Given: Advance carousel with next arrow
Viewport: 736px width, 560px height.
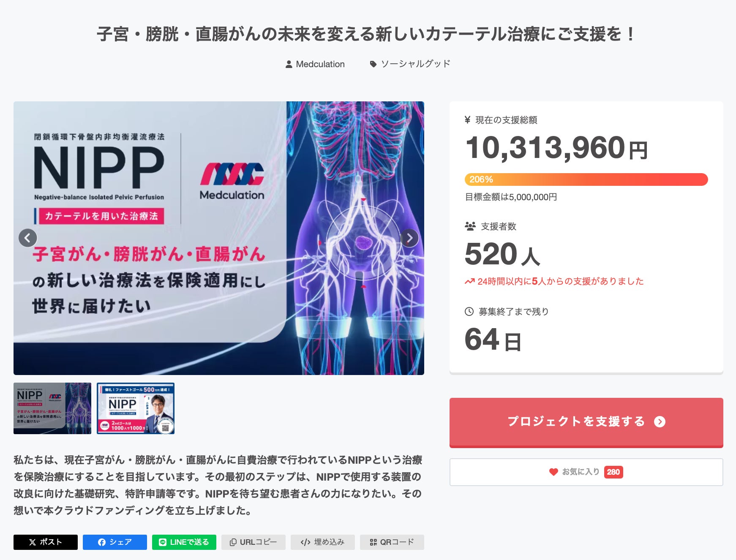Looking at the screenshot, I should coord(409,238).
